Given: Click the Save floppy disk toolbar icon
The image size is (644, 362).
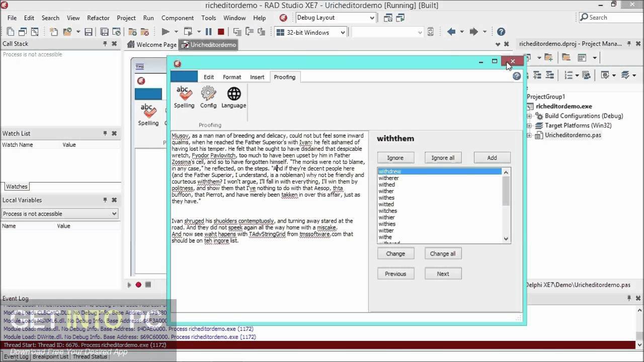Looking at the screenshot, I should (89, 32).
